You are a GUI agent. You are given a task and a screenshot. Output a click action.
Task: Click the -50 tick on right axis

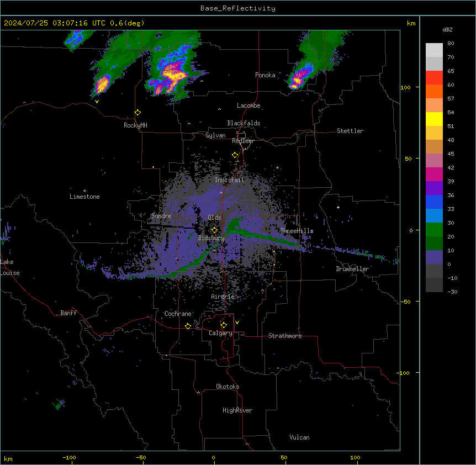pyautogui.click(x=405, y=302)
